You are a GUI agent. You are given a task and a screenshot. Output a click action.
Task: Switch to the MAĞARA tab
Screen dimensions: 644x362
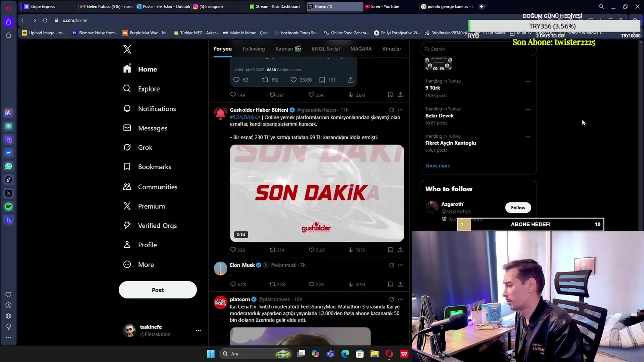[x=361, y=49]
